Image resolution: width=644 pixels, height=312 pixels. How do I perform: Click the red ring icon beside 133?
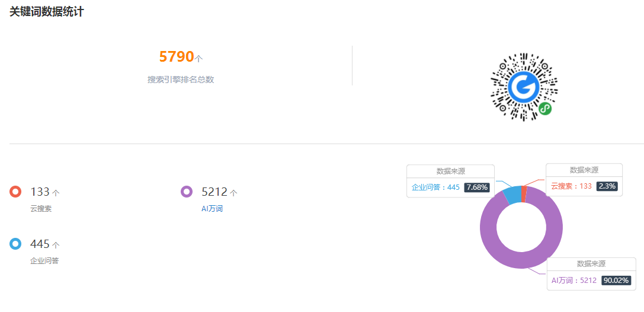(15, 192)
